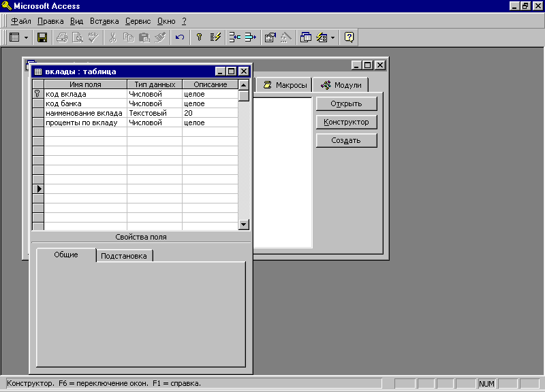Click the Описание column header
Image resolution: width=545 pixels, height=392 pixels.
(211, 84)
